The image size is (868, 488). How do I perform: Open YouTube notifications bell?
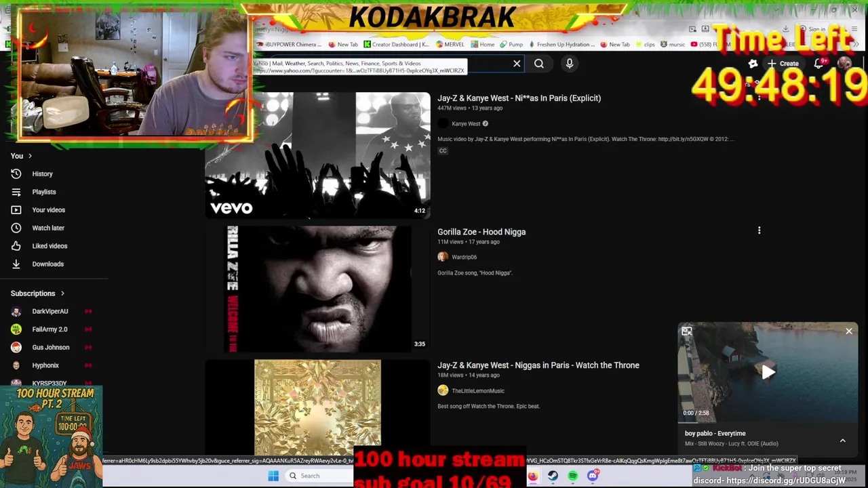tap(818, 64)
